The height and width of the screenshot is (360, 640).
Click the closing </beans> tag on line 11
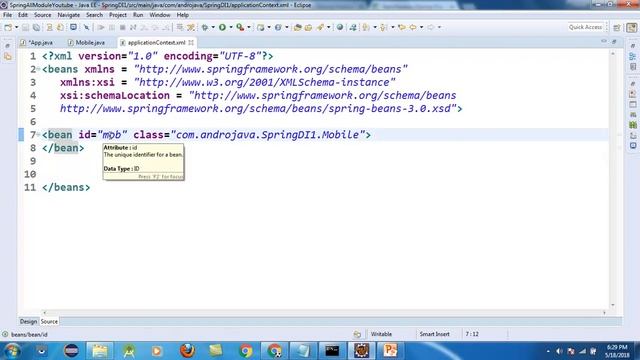(x=66, y=187)
